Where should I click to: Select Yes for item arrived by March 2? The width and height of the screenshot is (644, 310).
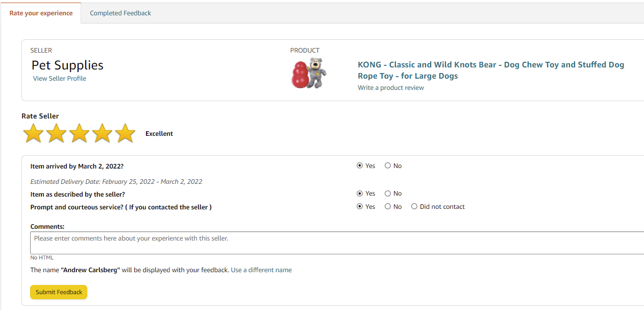click(360, 166)
